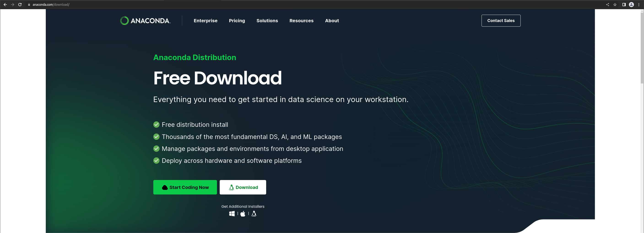The width and height of the screenshot is (644, 233).
Task: Click the browser forward arrow
Action: (13, 5)
